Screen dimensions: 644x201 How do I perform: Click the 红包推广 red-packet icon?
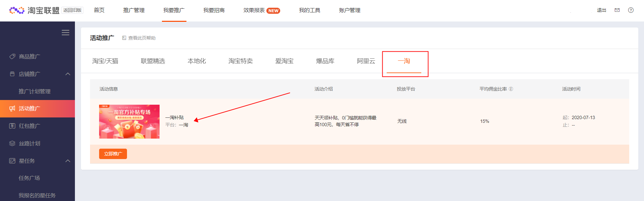12,126
